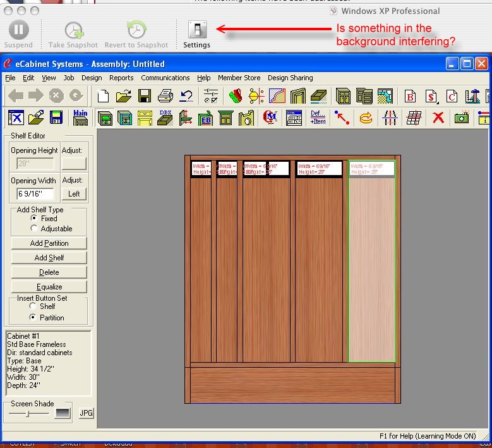Screen dimensions: 492x448
Task: Click the Opening Width input field
Action: click(35, 194)
